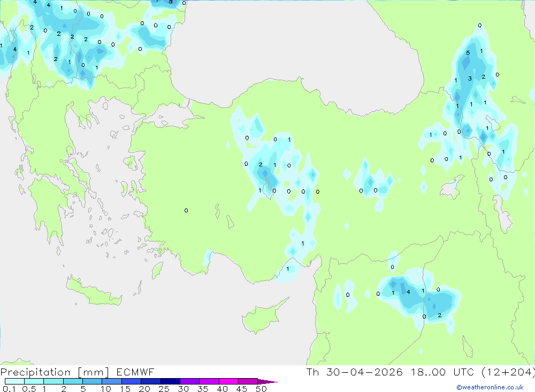Screen dimensions: 535x392
Task: Select the 40–45 mm magenta legend swatch
Action: click(228, 381)
